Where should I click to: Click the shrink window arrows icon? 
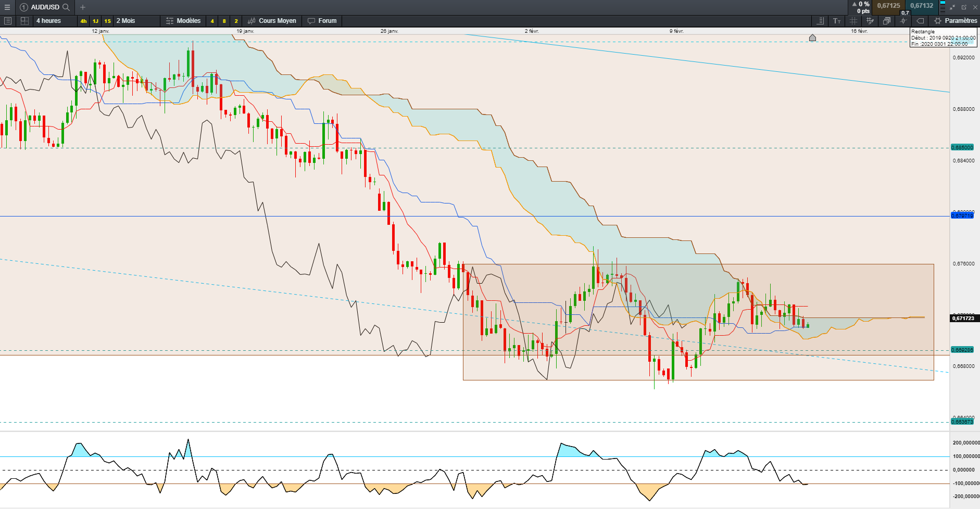coord(952,7)
